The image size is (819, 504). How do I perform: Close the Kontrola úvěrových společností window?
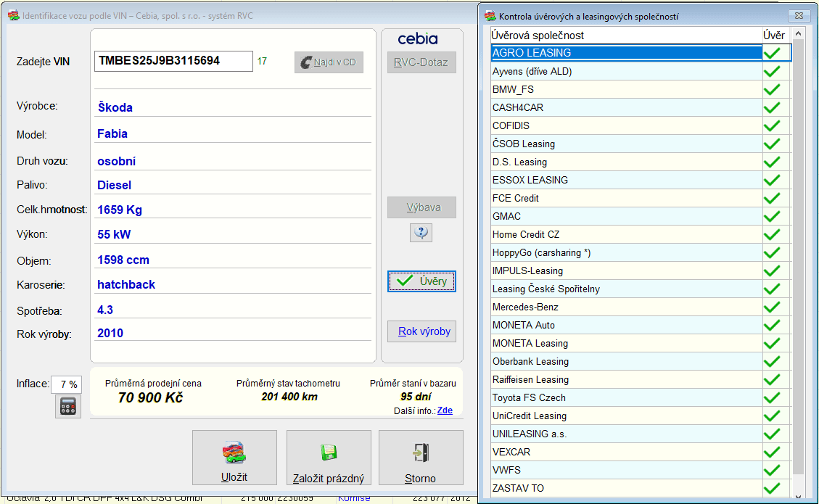pyautogui.click(x=799, y=16)
